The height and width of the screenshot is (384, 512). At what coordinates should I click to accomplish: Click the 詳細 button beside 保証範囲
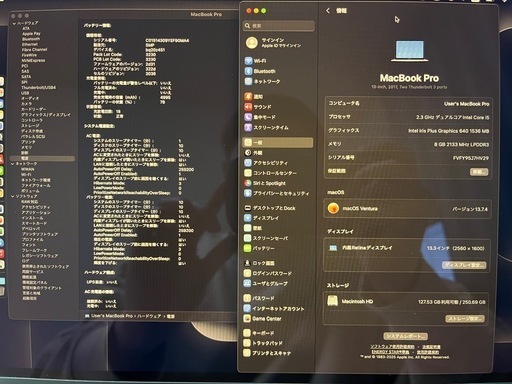(479, 172)
